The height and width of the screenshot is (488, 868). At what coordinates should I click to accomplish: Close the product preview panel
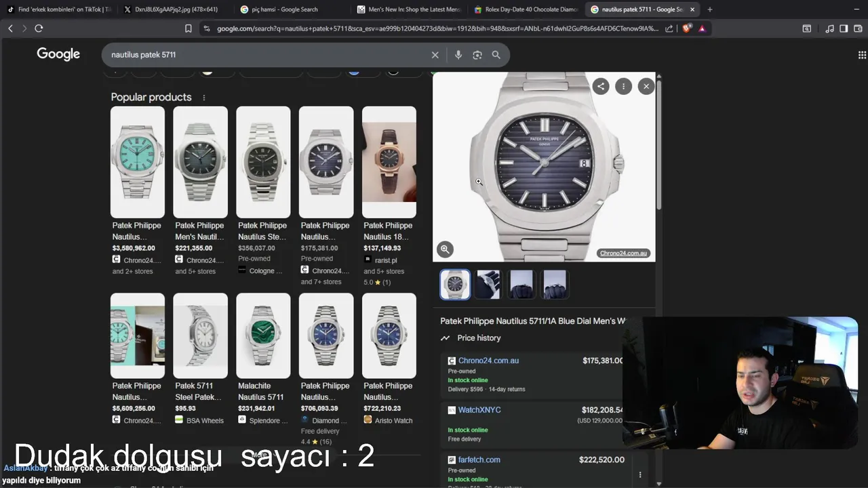tap(646, 86)
